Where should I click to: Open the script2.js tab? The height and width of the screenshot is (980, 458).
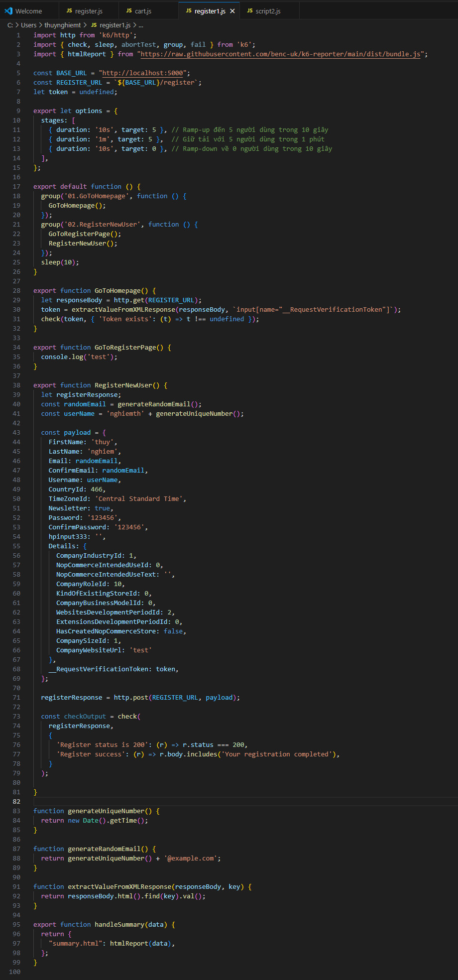[268, 11]
